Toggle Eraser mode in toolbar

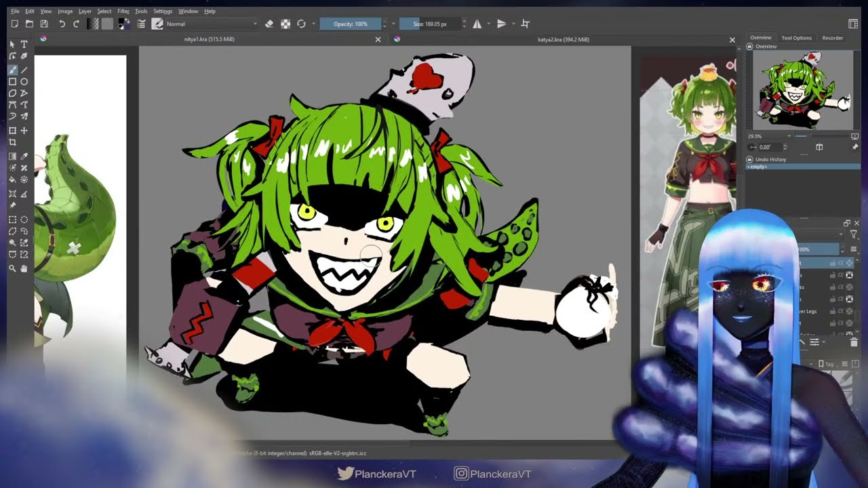[x=269, y=24]
